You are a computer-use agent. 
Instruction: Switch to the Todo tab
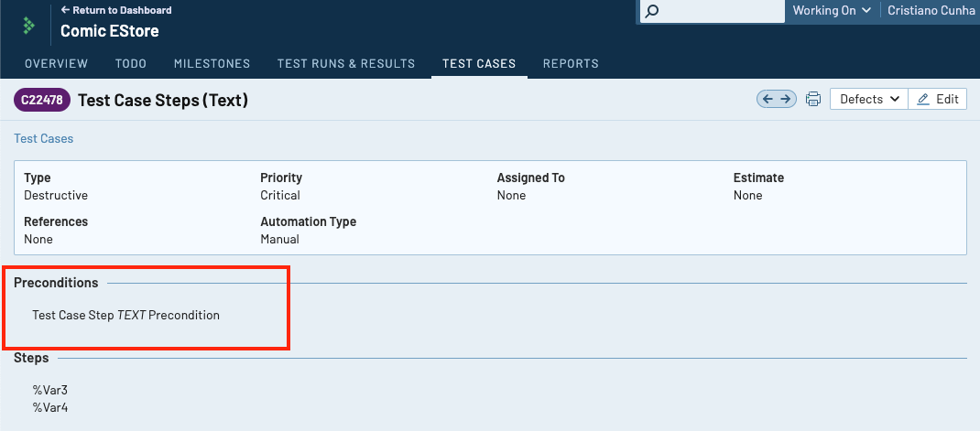point(131,63)
